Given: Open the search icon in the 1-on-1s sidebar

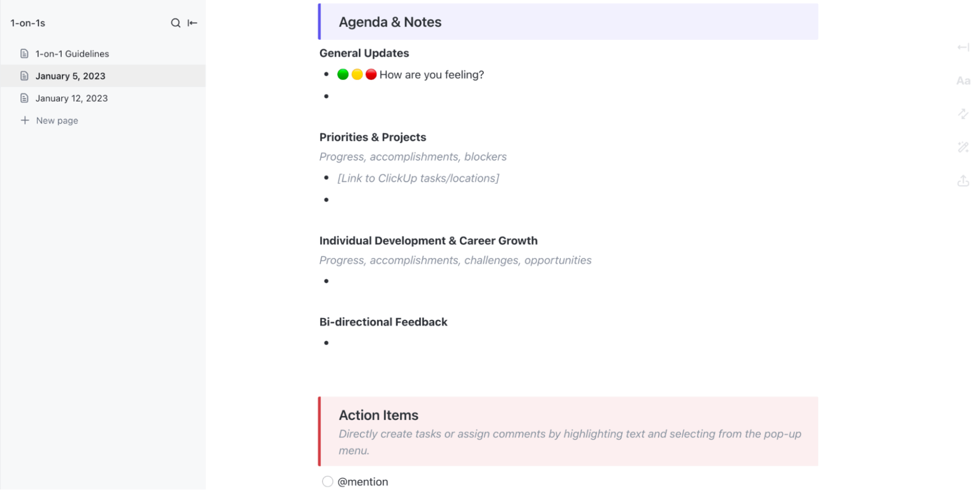Looking at the screenshot, I should pyautogui.click(x=176, y=23).
